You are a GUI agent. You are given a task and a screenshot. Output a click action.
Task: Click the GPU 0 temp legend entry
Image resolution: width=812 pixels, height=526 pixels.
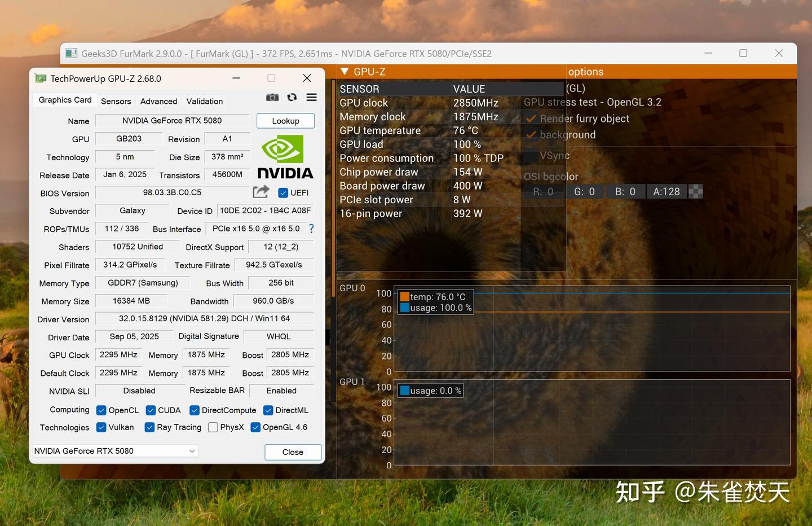433,297
